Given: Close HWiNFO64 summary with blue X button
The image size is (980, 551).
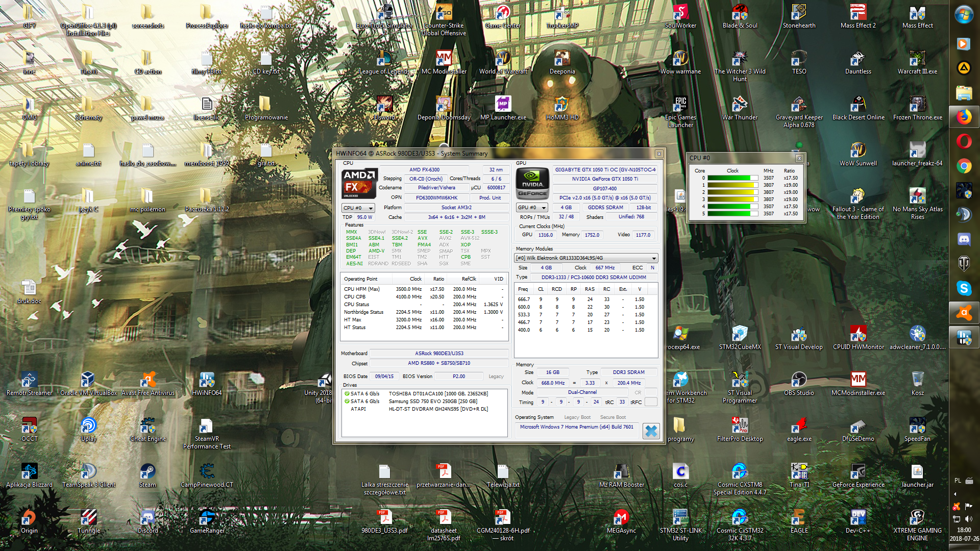Looking at the screenshot, I should pos(651,431).
